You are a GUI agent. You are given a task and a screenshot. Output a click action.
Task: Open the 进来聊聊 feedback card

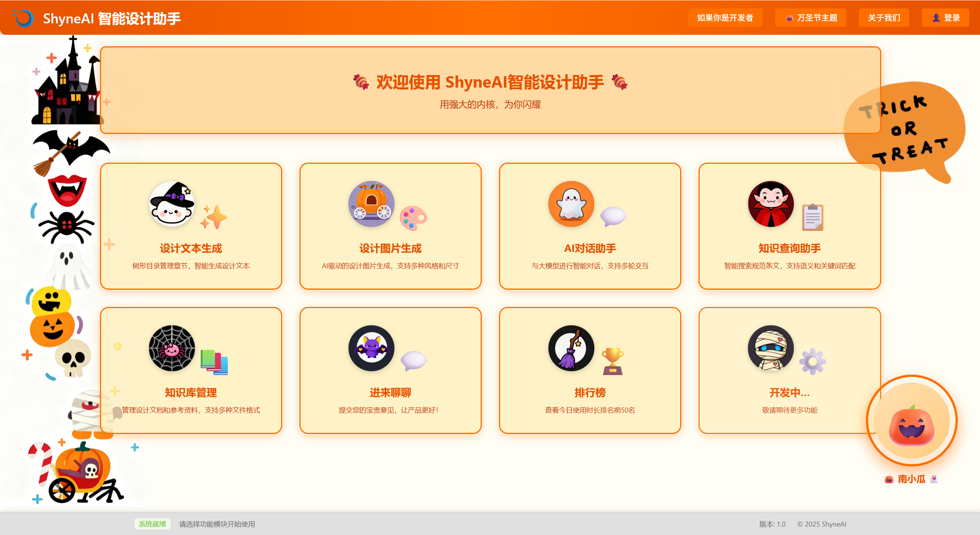pyautogui.click(x=390, y=393)
